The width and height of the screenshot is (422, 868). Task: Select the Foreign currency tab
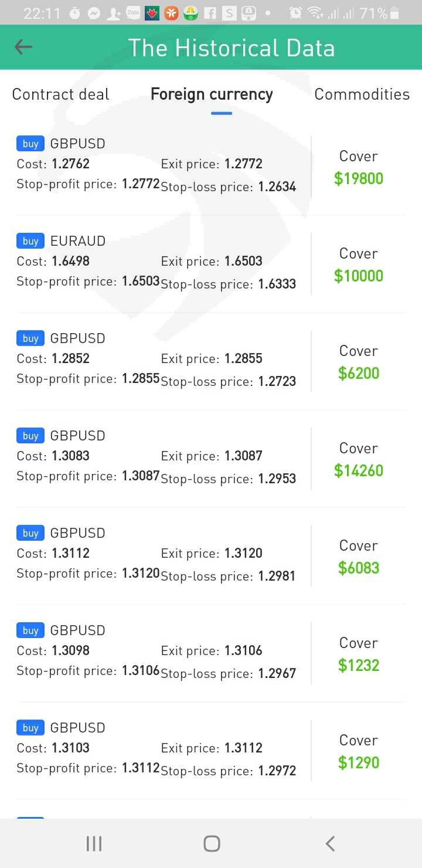pos(212,94)
